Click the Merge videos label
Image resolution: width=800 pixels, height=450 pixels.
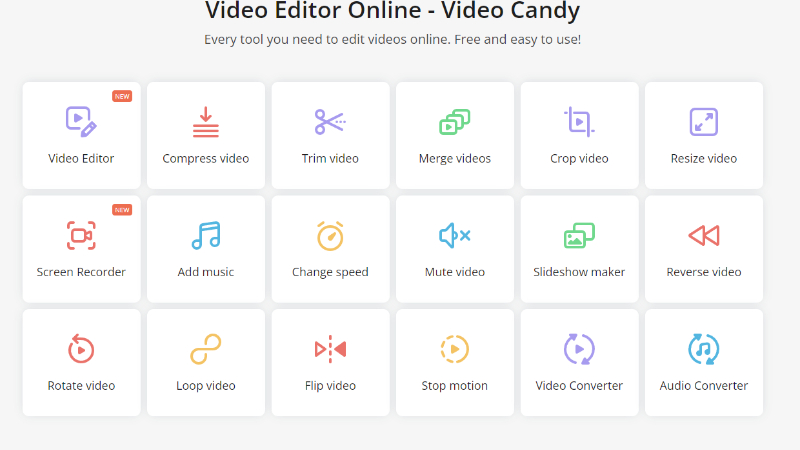point(455,159)
